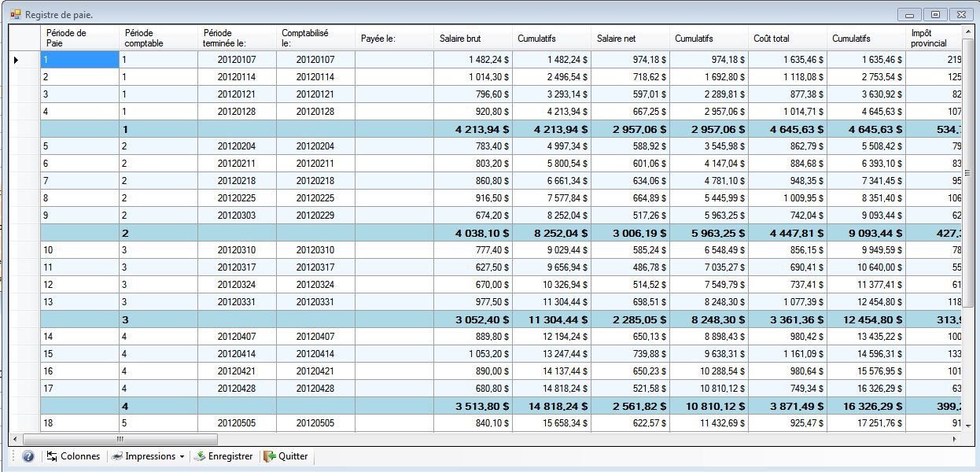Select cell 20120229 in Comptabilisé le

pyautogui.click(x=315, y=216)
